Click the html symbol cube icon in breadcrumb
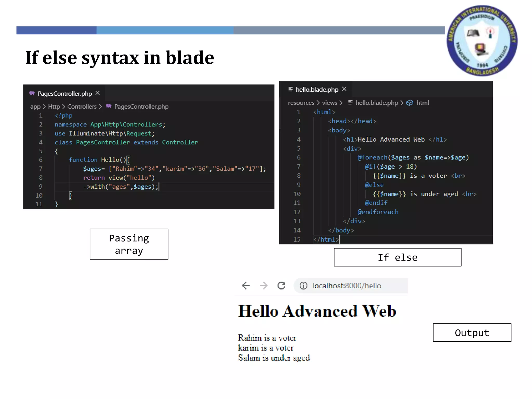Viewport: 532px width, 399px height. (410, 103)
